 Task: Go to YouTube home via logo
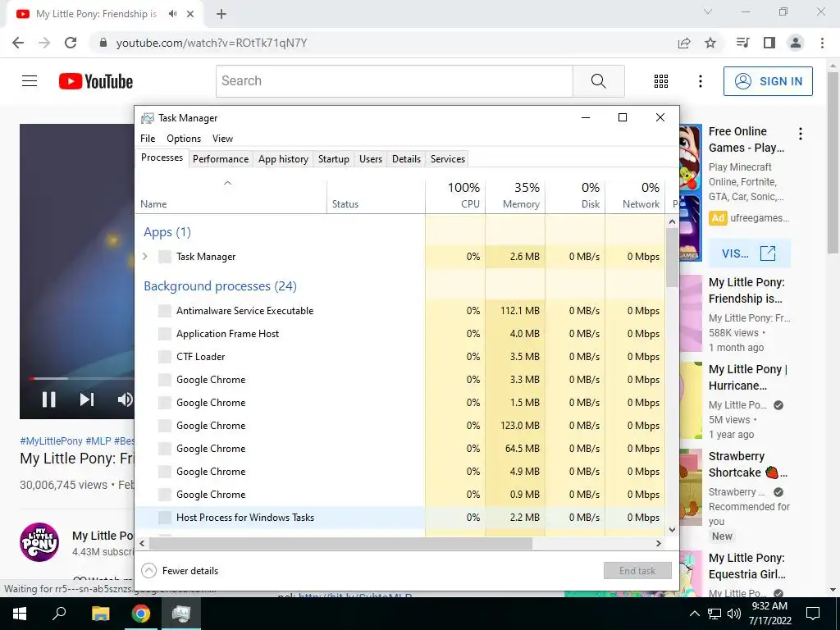click(x=96, y=81)
